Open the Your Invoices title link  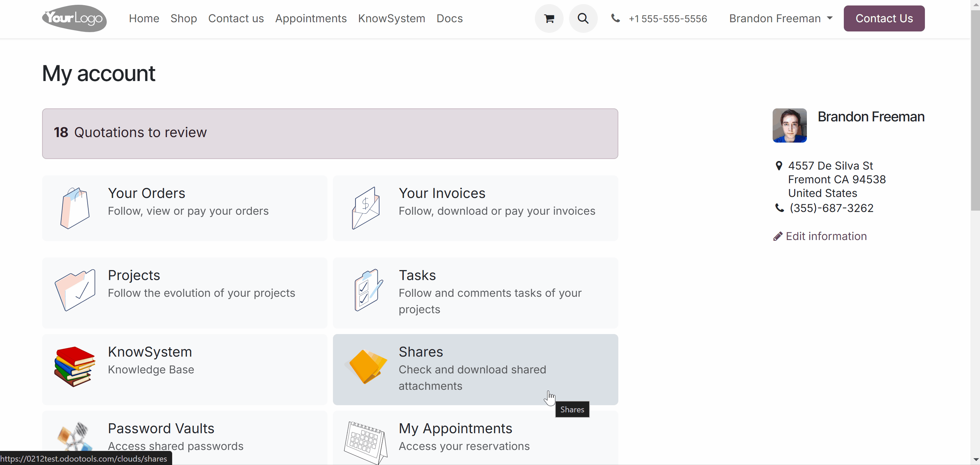click(442, 193)
